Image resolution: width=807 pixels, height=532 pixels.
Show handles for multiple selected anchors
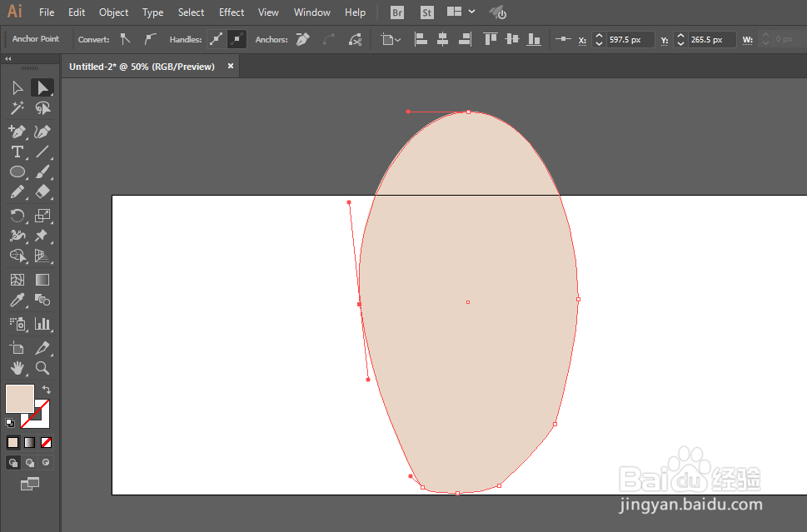(x=217, y=39)
